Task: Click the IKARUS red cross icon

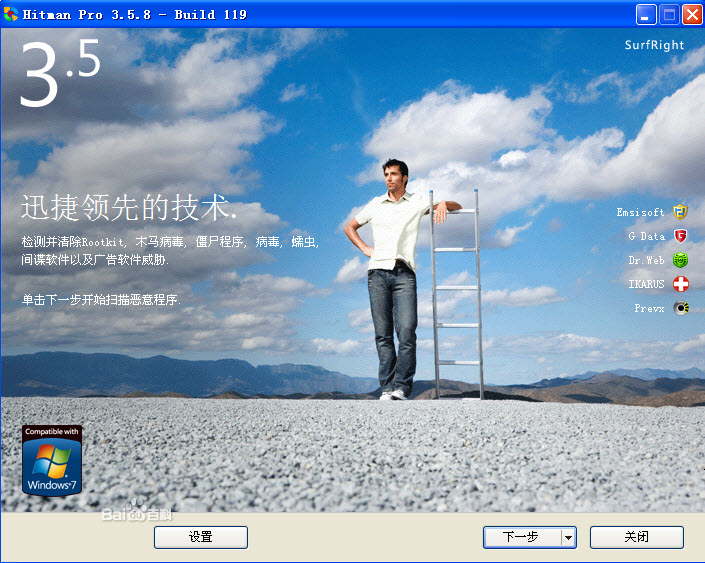Action: [x=680, y=284]
